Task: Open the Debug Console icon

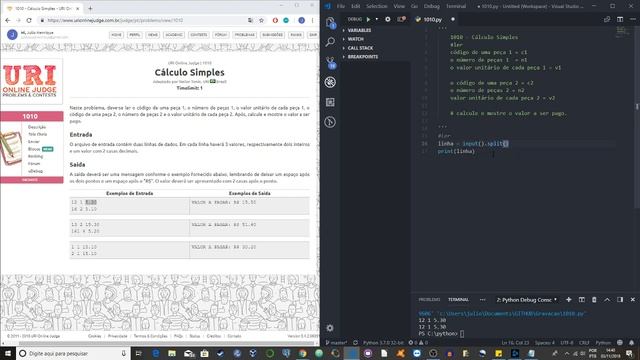Action: coord(402,19)
